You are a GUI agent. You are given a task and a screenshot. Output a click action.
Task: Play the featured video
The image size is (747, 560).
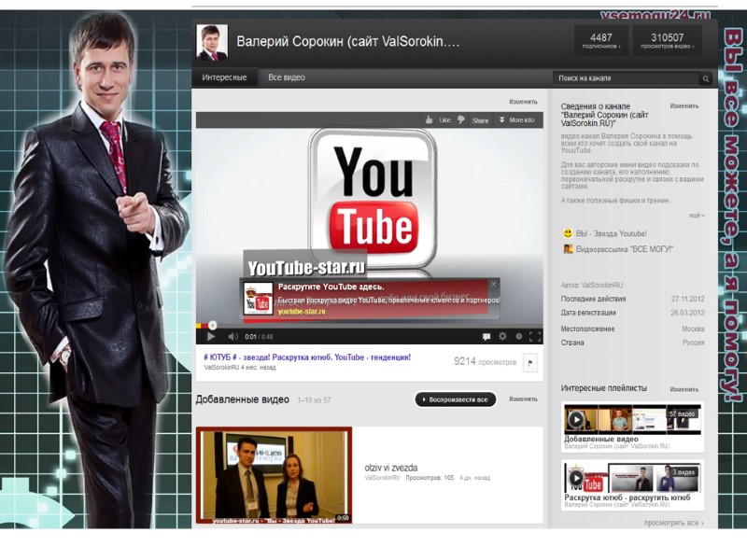click(211, 337)
